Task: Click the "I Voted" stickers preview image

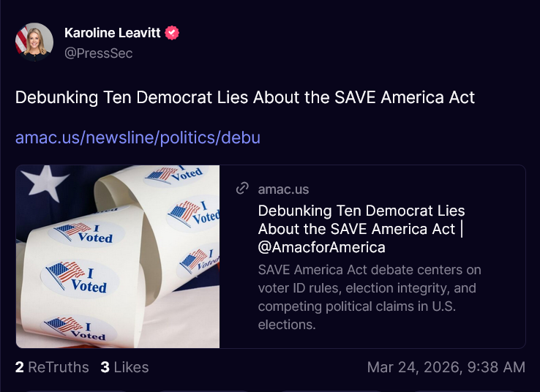Action: 118,256
